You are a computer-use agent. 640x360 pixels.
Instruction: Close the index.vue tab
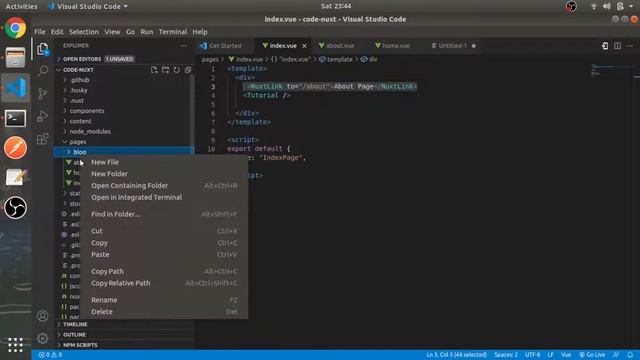click(304, 46)
